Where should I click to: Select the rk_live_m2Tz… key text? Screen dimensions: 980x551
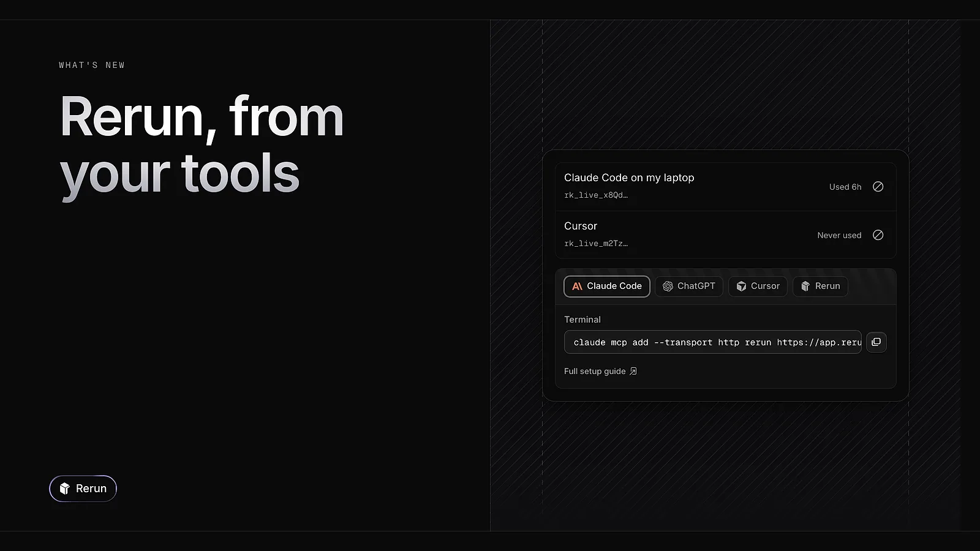click(596, 244)
